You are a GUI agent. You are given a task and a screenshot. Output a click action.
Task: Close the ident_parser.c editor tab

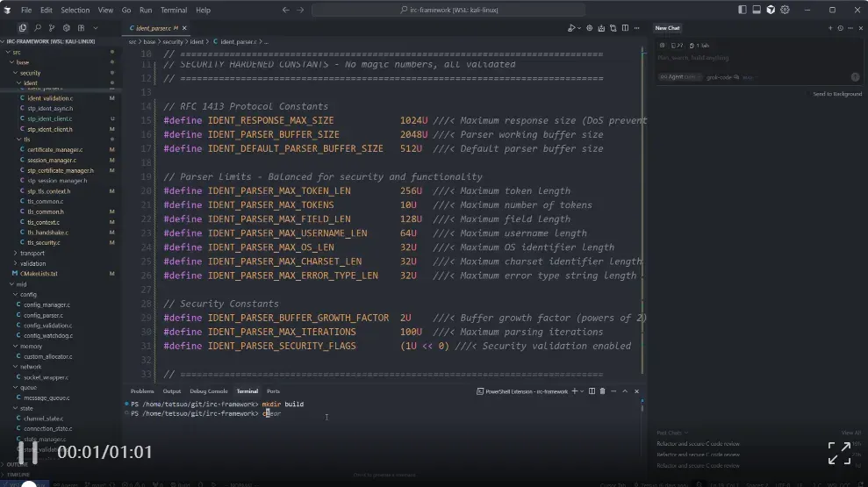pos(184,28)
